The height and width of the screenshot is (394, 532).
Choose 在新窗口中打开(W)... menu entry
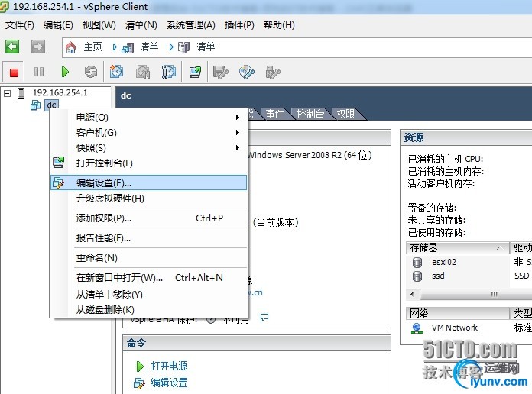tap(148, 278)
